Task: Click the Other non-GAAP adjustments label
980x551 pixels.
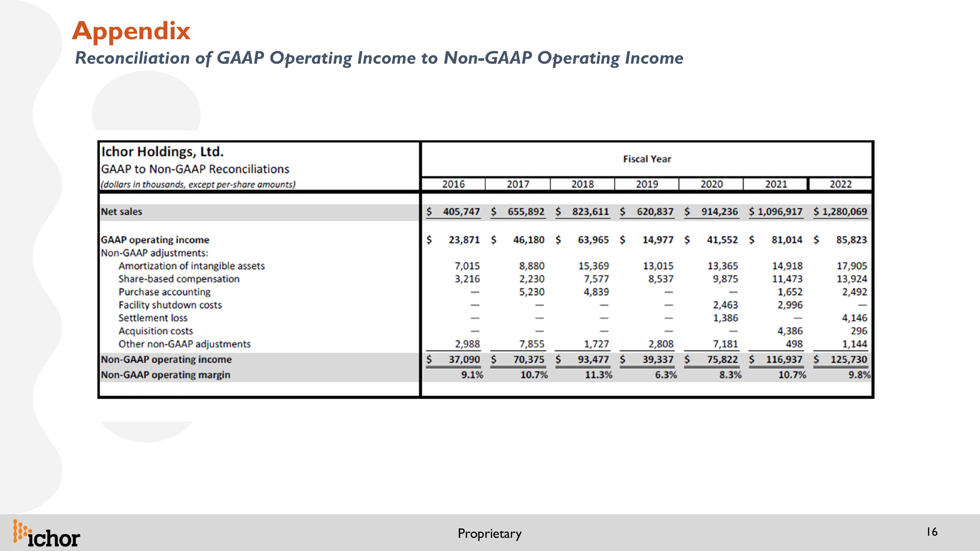Action: 184,344
